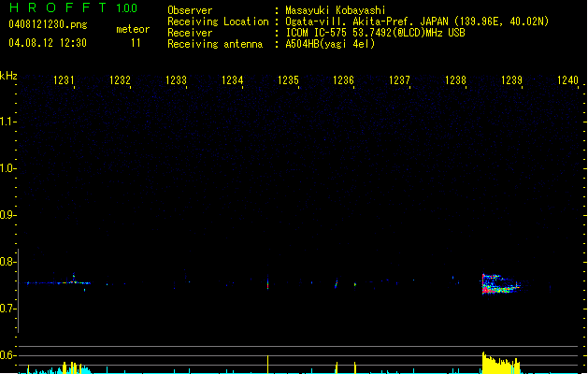Click the 1236 time axis label

click(x=344, y=80)
